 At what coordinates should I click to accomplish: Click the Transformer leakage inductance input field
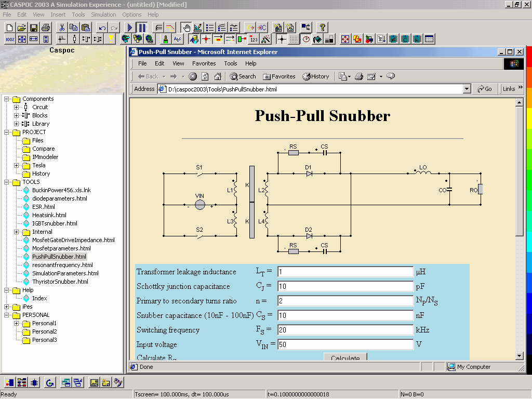point(345,272)
